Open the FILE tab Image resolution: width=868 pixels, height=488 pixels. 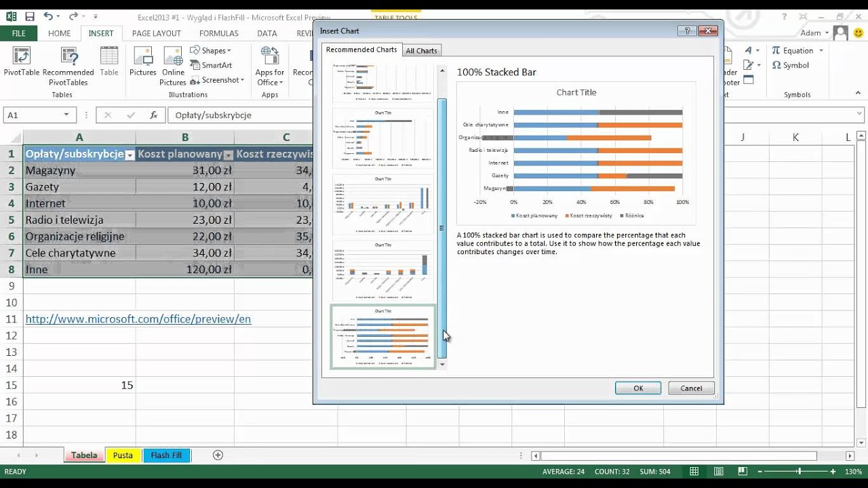point(18,33)
